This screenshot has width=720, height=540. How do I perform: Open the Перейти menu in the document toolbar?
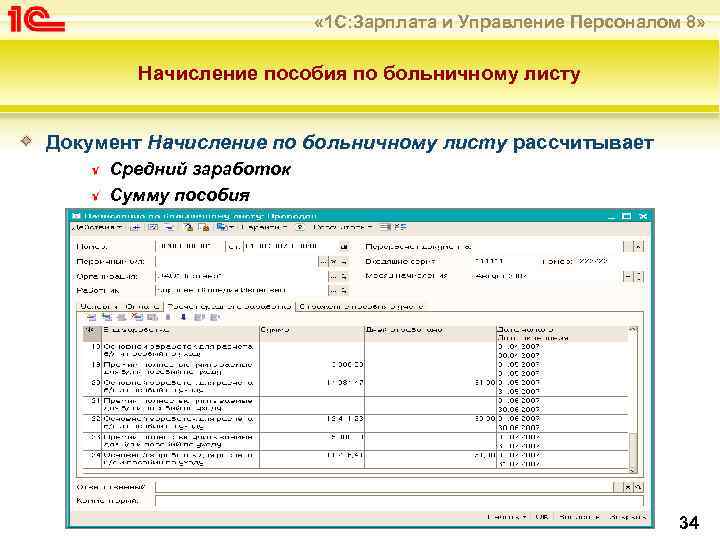coord(264,227)
